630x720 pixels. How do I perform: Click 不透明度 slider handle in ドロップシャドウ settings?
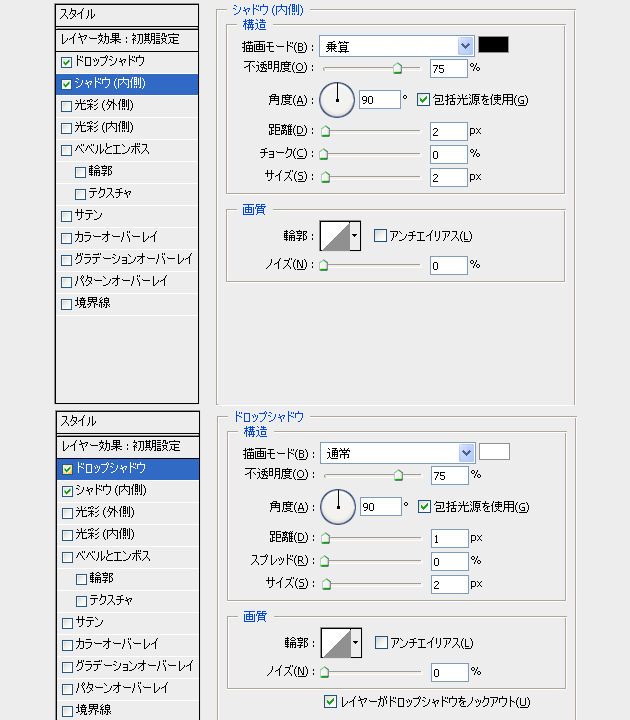(399, 476)
